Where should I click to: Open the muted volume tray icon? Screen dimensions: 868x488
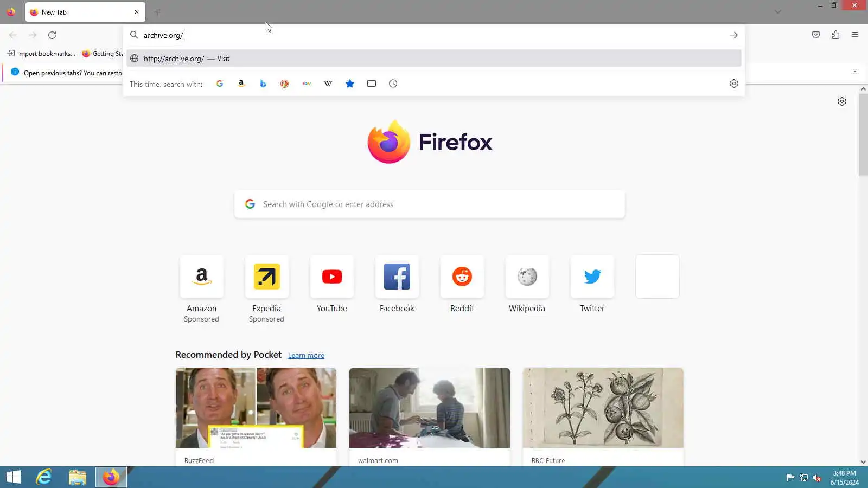pos(817,478)
